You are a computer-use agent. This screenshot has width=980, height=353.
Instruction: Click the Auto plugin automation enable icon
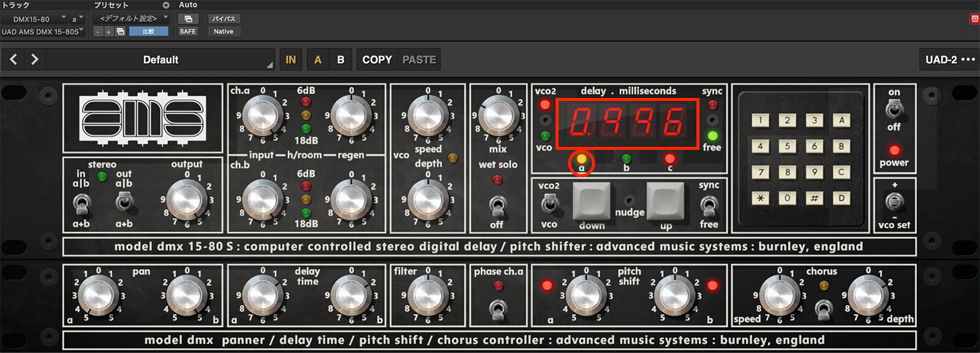[188, 19]
